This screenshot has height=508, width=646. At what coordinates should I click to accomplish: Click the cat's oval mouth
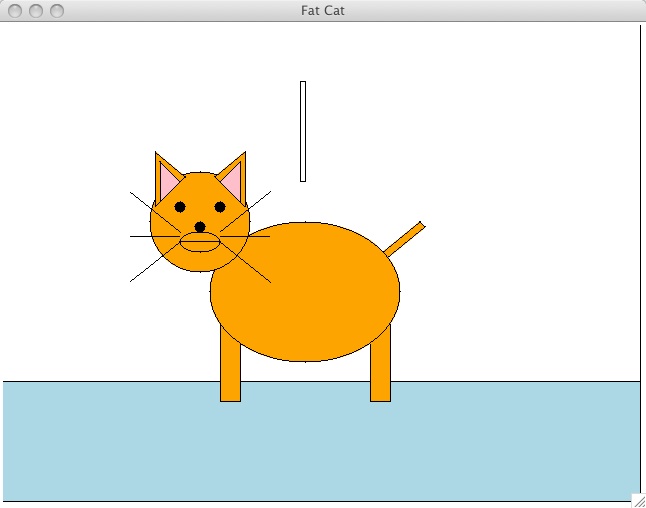point(200,242)
